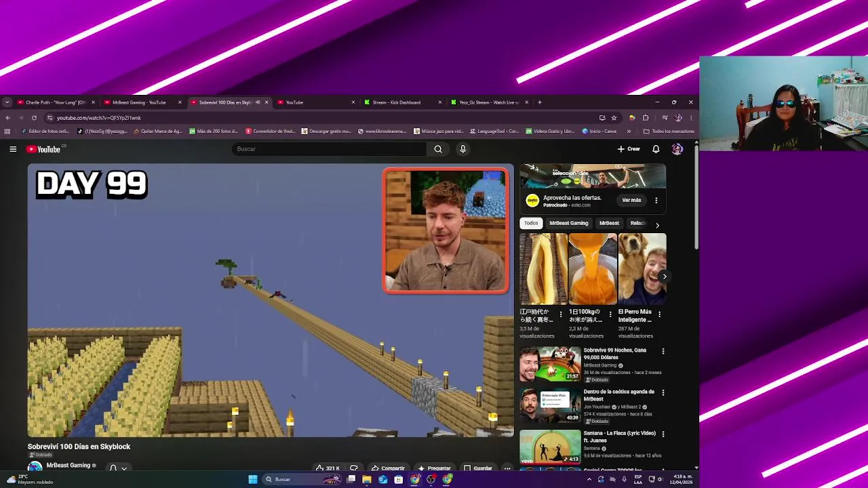The width and height of the screenshot is (868, 488).
Task: Open the MrBeast Gaming channel avatar
Action: (35, 466)
